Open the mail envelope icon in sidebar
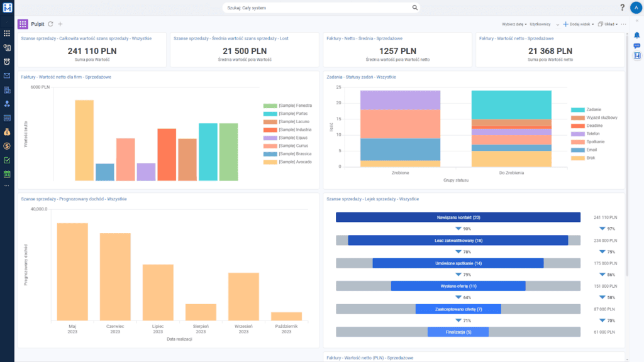Screen dimensions: 644x362 pyautogui.click(x=7, y=75)
